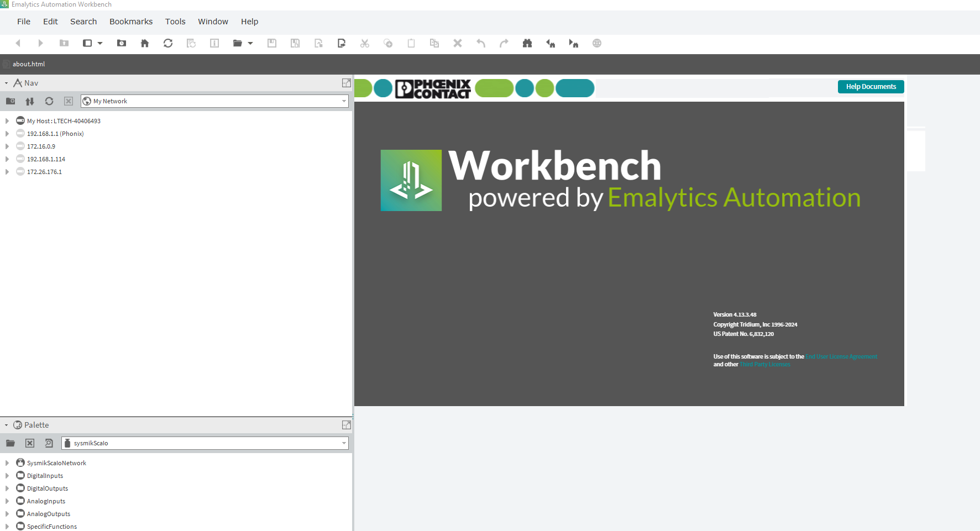The image size is (980, 531).
Task: Open the Tools menu
Action: point(175,22)
